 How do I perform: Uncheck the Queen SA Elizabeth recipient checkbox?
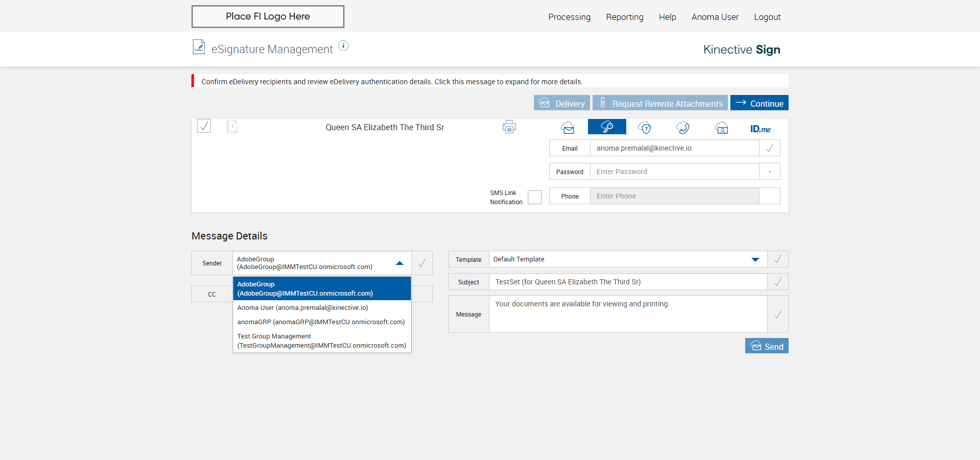204,126
